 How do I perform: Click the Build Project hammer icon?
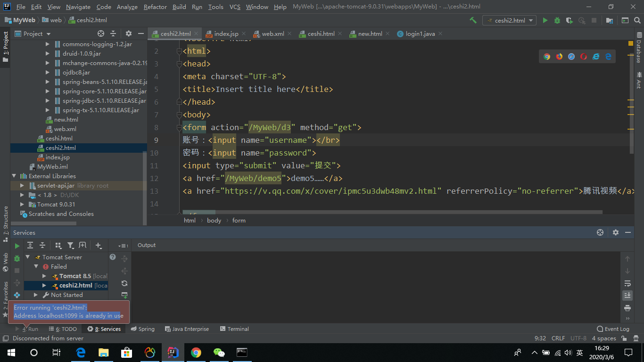click(473, 20)
